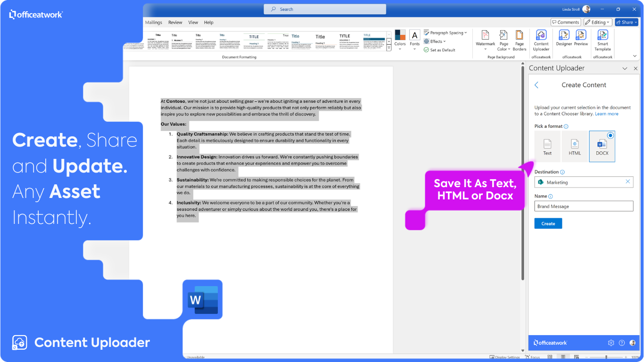
Task: Open the Editing mode dropdown
Action: pyautogui.click(x=598, y=22)
